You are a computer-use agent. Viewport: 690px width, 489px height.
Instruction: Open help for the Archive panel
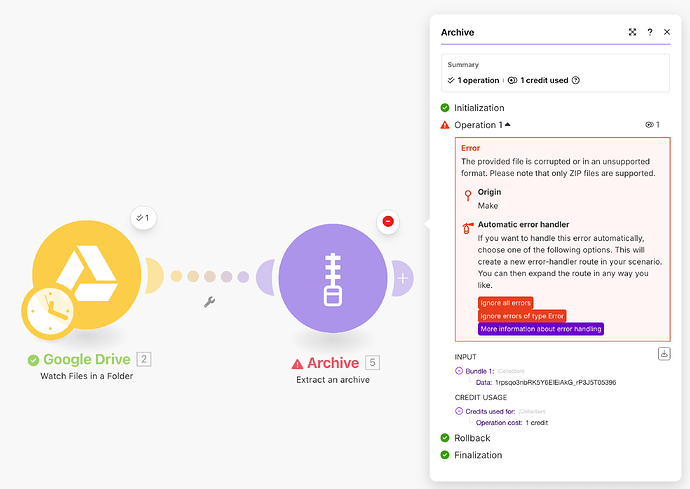650,32
